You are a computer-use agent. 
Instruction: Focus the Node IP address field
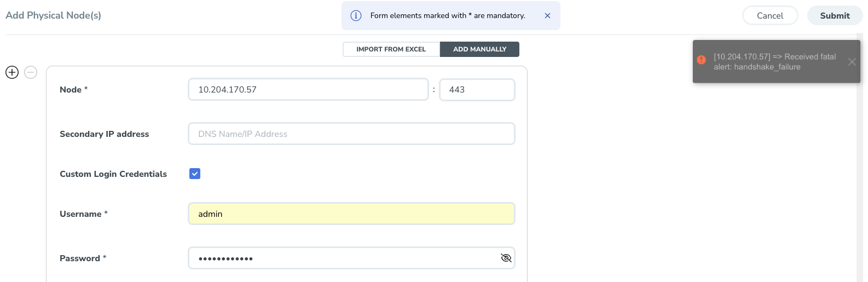coord(308,89)
